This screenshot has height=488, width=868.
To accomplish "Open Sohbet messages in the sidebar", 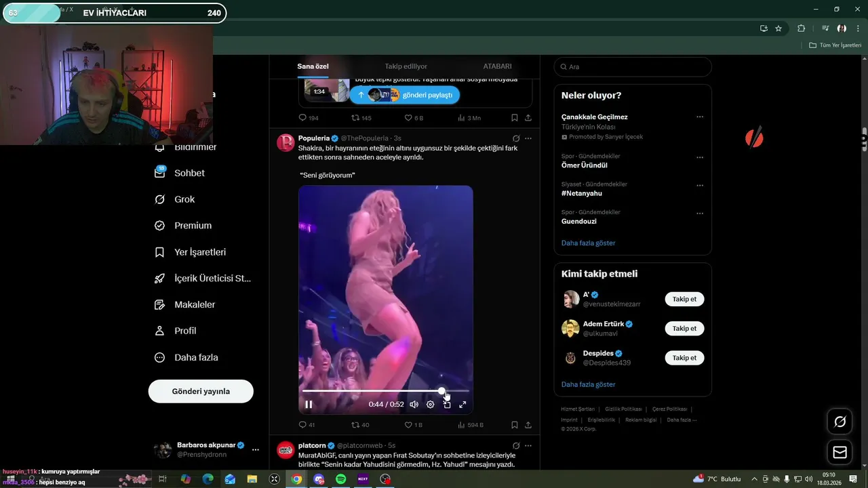I will pyautogui.click(x=180, y=173).
